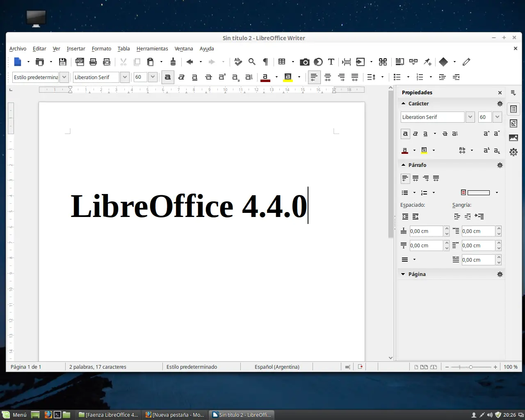Activate the clone formatting paintbrush
The height and width of the screenshot is (420, 525).
pyautogui.click(x=173, y=62)
